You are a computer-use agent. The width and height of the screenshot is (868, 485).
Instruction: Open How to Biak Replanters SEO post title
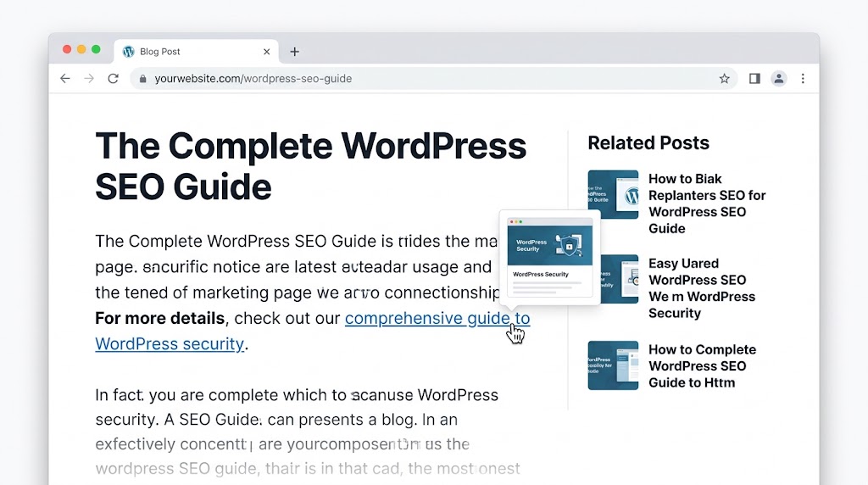(707, 203)
